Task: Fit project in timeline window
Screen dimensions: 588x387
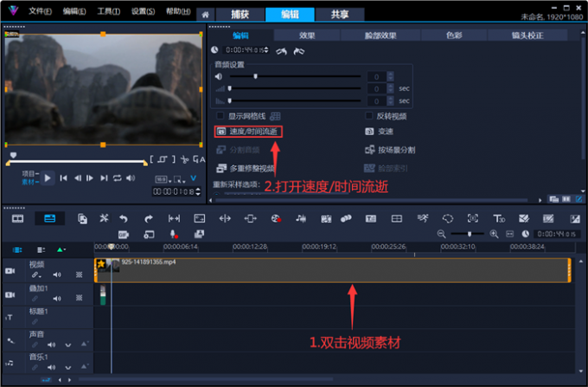Action: click(509, 235)
